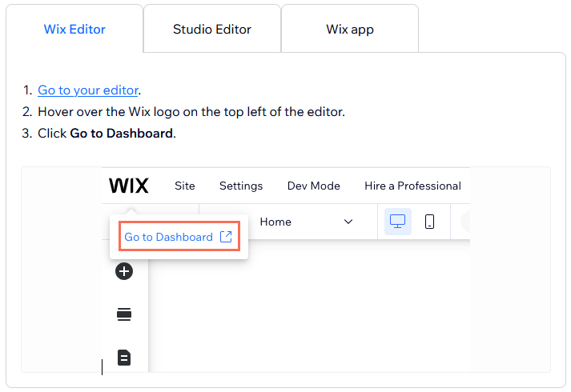Screen dimensions: 571x392
Task: Switch to desktop view icon
Action: coord(398,222)
